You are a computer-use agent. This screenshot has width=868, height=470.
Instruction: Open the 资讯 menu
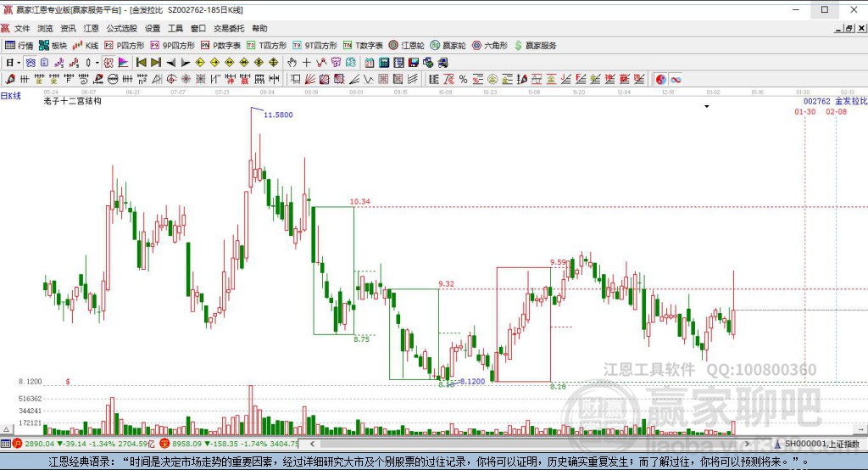pos(68,28)
